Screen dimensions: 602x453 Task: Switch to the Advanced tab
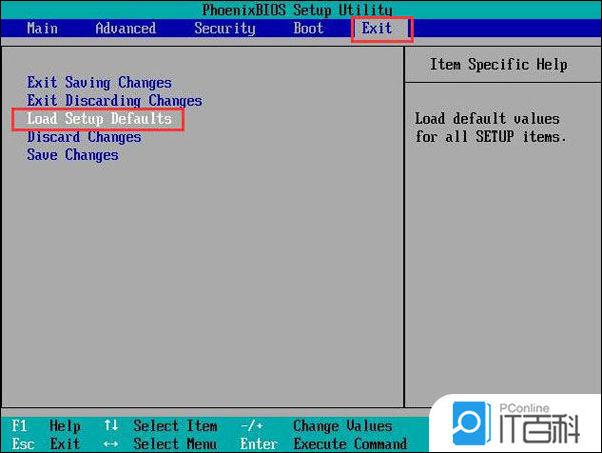(x=126, y=28)
